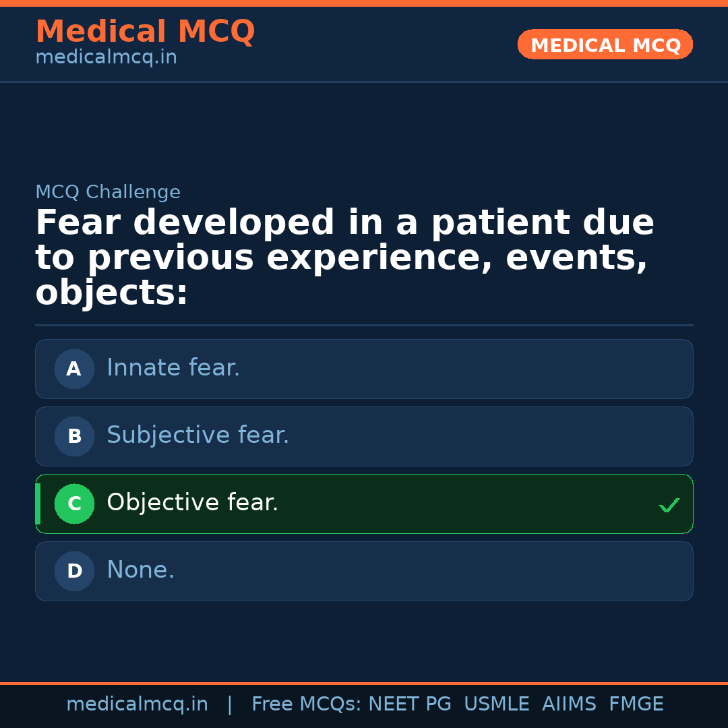
Task: Click the orange divider line above footer
Action: point(364,683)
